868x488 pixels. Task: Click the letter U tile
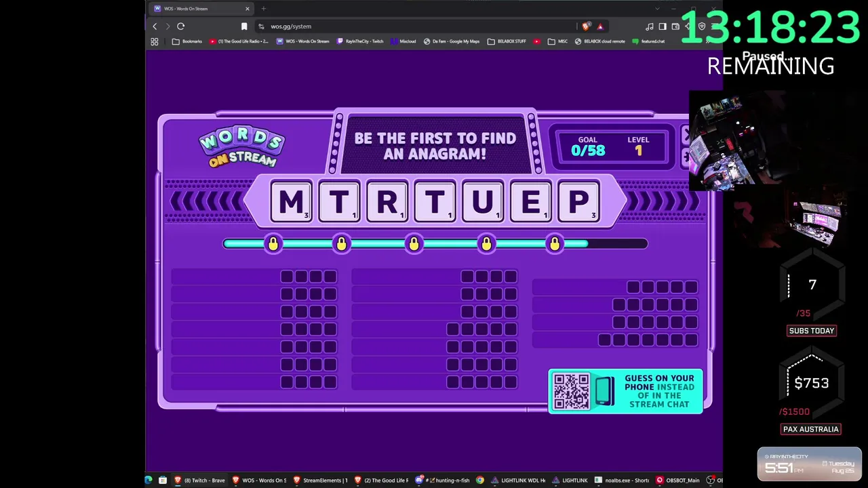(x=483, y=201)
